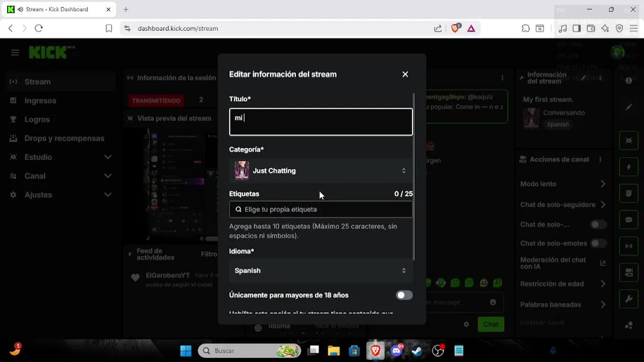Click the info icon on right rail
Viewport: 644px width, 362px height.
pyautogui.click(x=629, y=80)
